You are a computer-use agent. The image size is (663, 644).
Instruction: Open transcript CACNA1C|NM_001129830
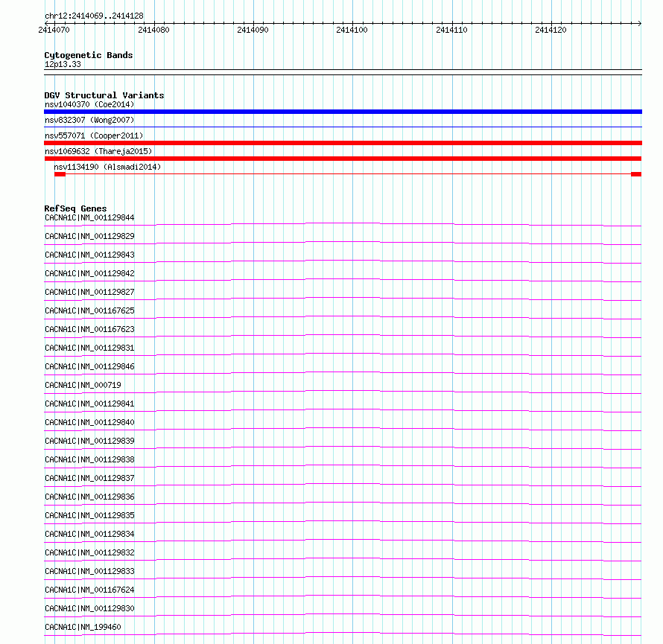click(x=89, y=608)
